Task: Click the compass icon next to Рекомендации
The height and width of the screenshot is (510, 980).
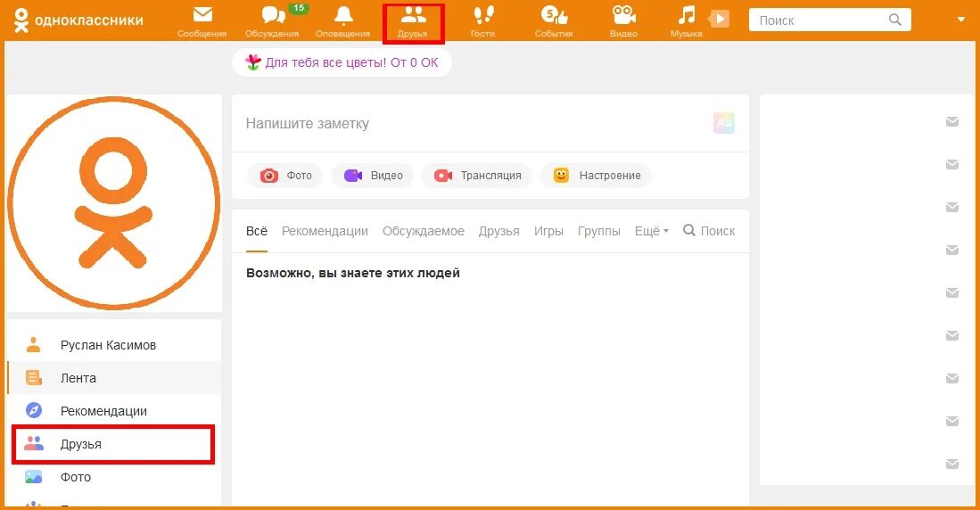Action: tap(33, 411)
